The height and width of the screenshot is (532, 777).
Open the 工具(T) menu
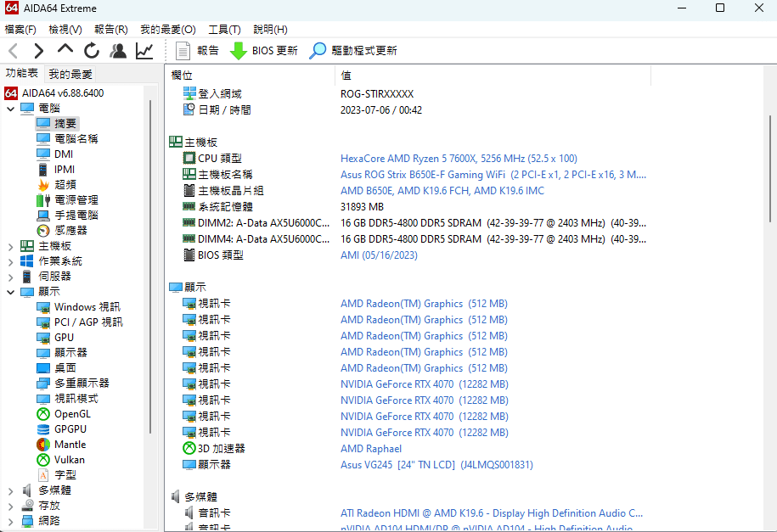coord(224,29)
